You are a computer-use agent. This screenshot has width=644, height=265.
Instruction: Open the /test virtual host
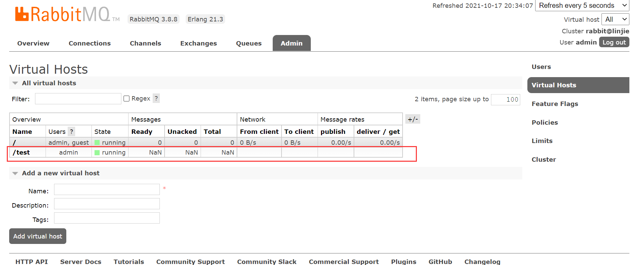click(21, 153)
